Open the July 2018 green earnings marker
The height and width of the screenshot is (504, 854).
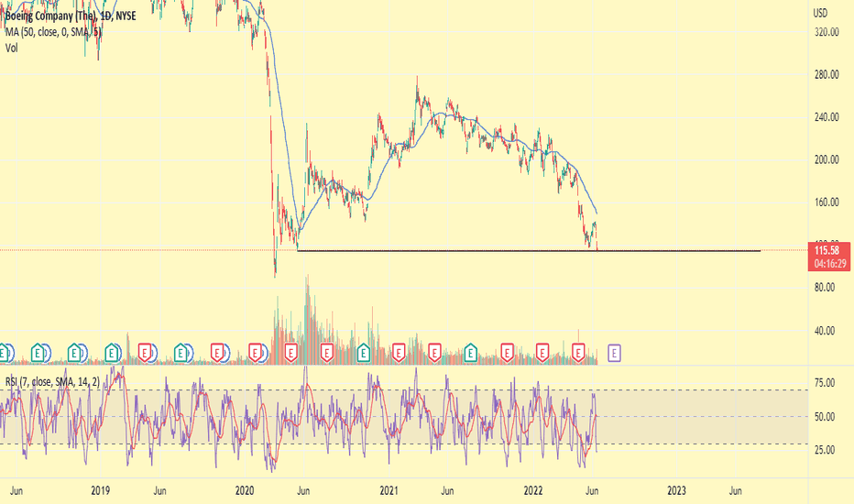pos(38,353)
